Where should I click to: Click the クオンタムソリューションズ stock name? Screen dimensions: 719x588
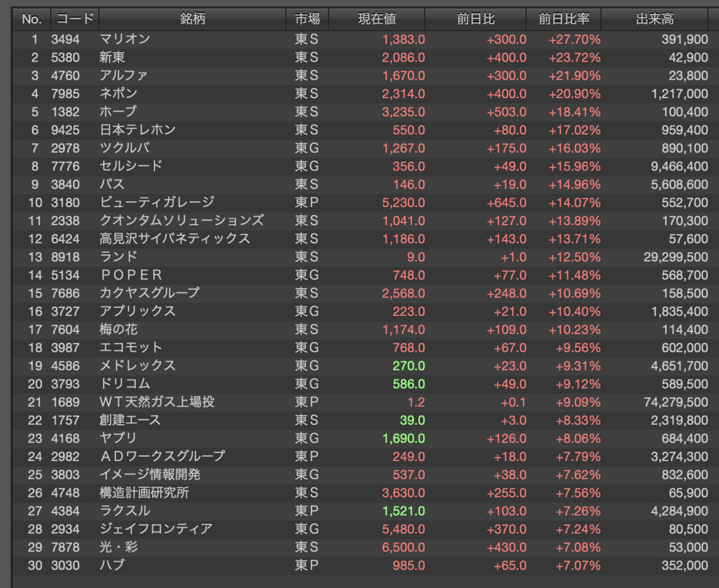(x=181, y=220)
